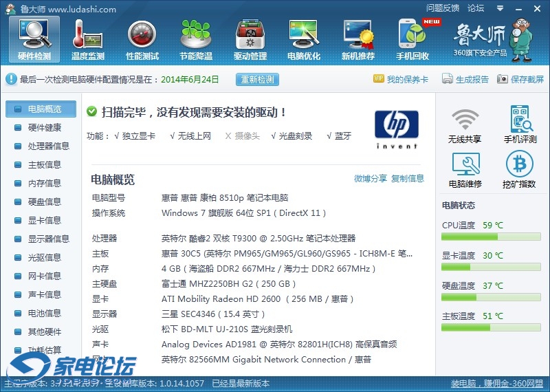This screenshot has height=392, width=550.
Task: Open 温度监测 temperature monitor
Action: 88,40
